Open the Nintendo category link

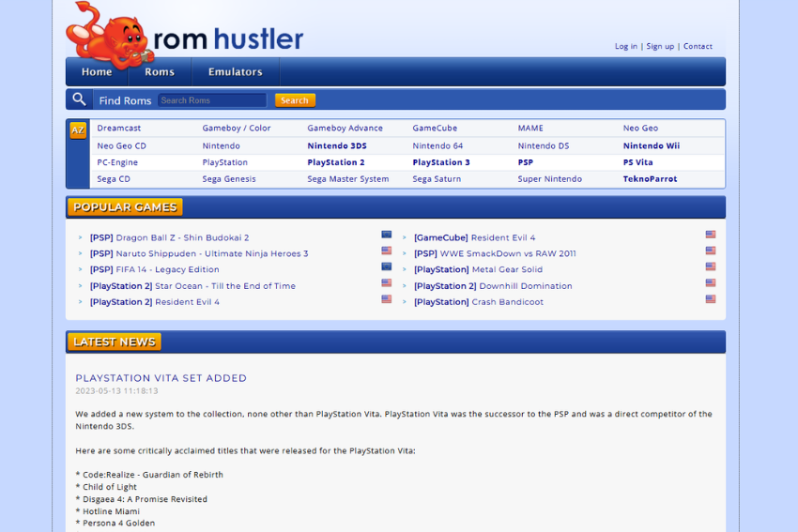click(x=221, y=146)
